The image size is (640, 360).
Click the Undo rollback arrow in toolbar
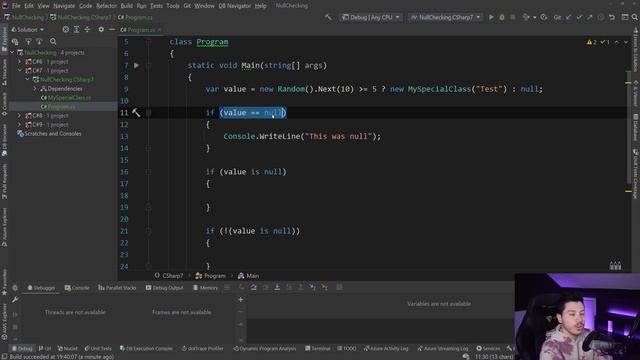click(612, 17)
